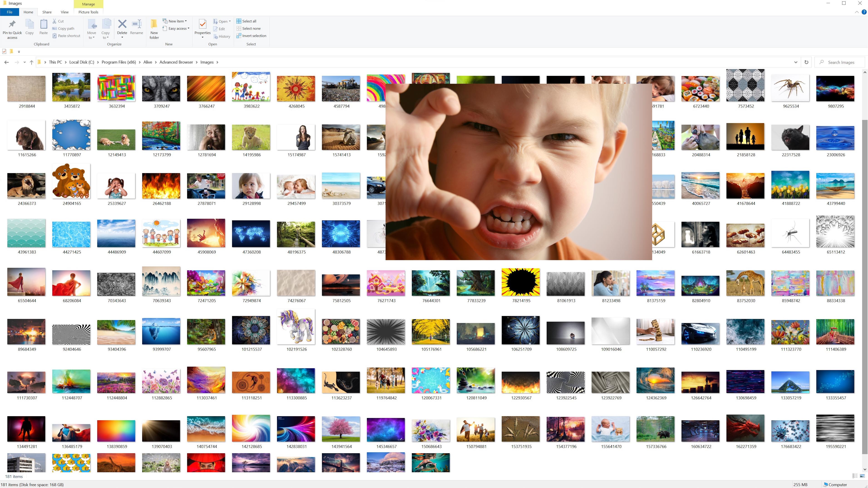
Task: Click Invert selection option
Action: pyautogui.click(x=254, y=36)
